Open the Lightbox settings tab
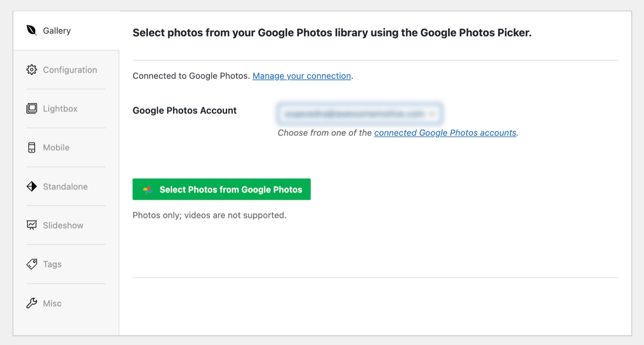Screen dimensions: 644x345 (61, 108)
